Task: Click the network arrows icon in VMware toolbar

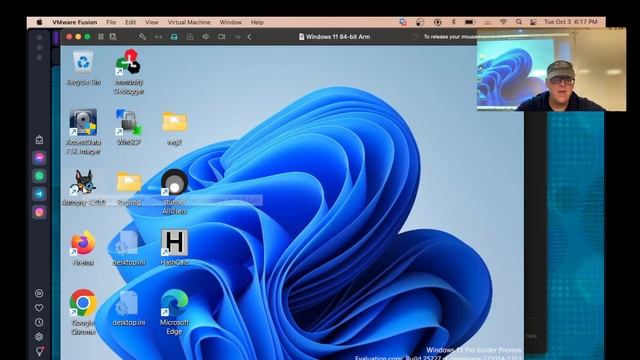Action: (x=158, y=37)
